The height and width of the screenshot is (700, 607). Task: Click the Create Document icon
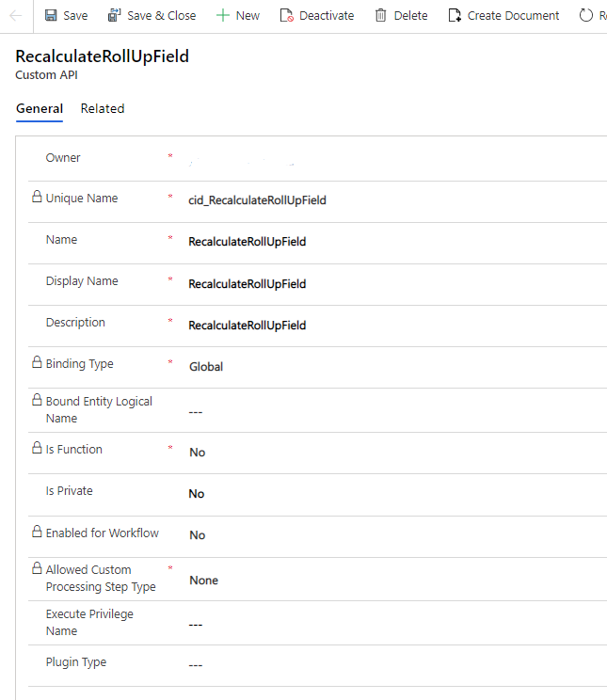coord(455,16)
